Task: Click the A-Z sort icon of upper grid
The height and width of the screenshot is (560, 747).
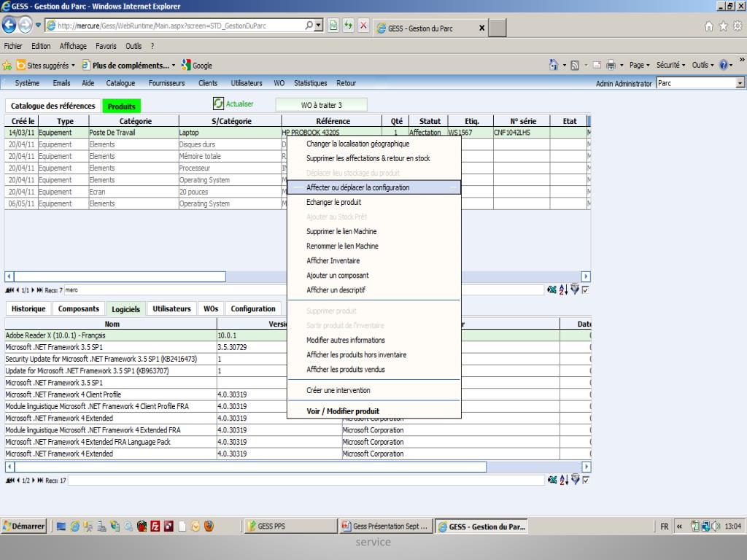Action: [564, 289]
